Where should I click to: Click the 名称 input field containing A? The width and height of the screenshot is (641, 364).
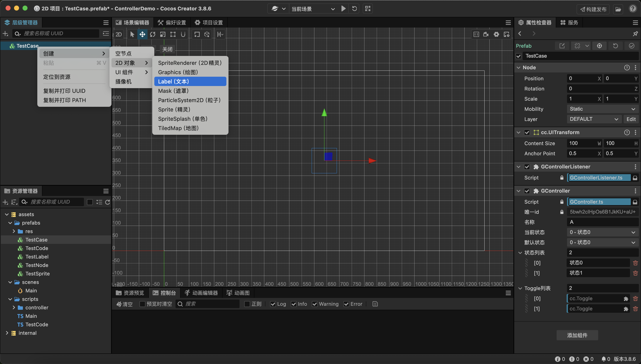coord(602,222)
